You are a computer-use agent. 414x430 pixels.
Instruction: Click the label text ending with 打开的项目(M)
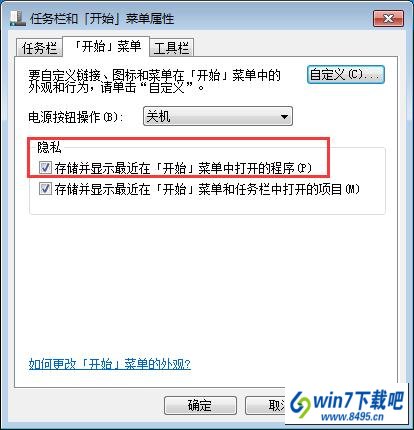click(x=207, y=189)
